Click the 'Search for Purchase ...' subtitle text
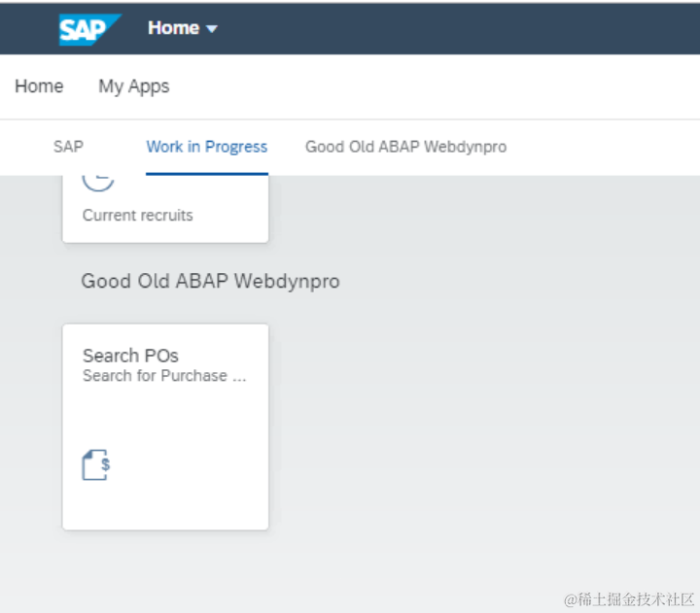This screenshot has width=700, height=613. click(164, 376)
